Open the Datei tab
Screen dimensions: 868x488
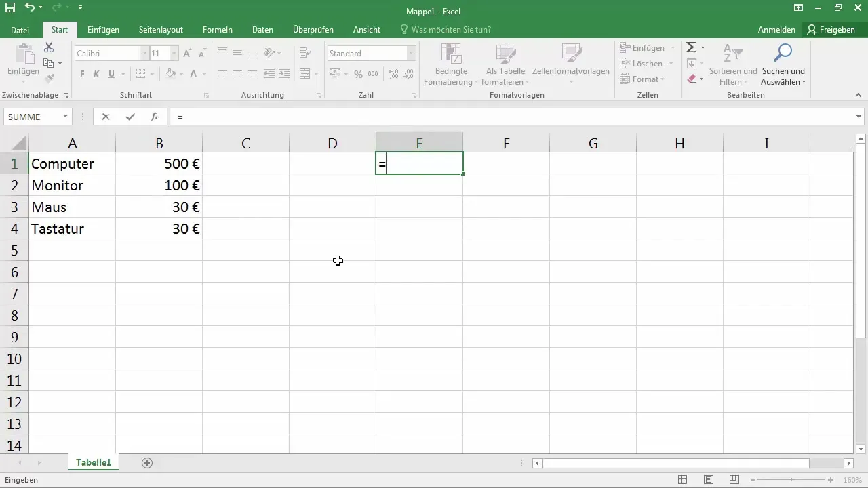click(20, 30)
